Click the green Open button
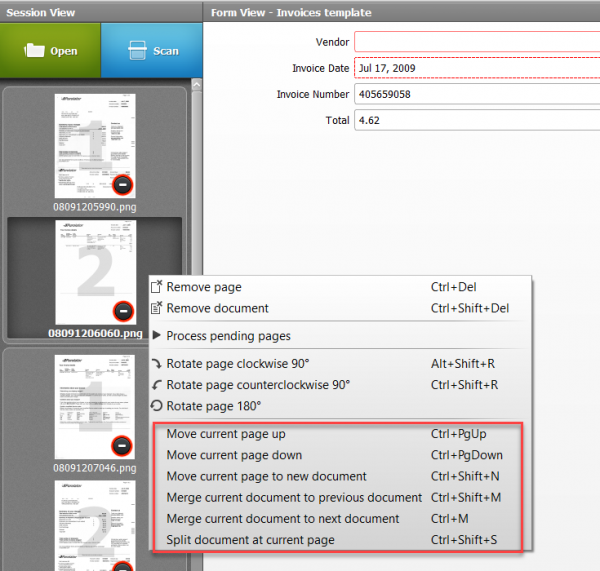600x571 pixels. point(50,51)
